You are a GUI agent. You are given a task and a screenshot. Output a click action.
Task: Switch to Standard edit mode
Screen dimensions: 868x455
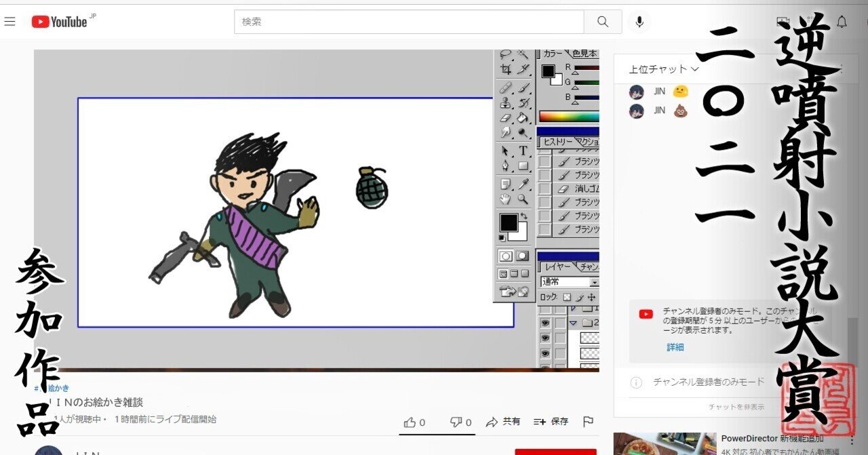click(506, 256)
